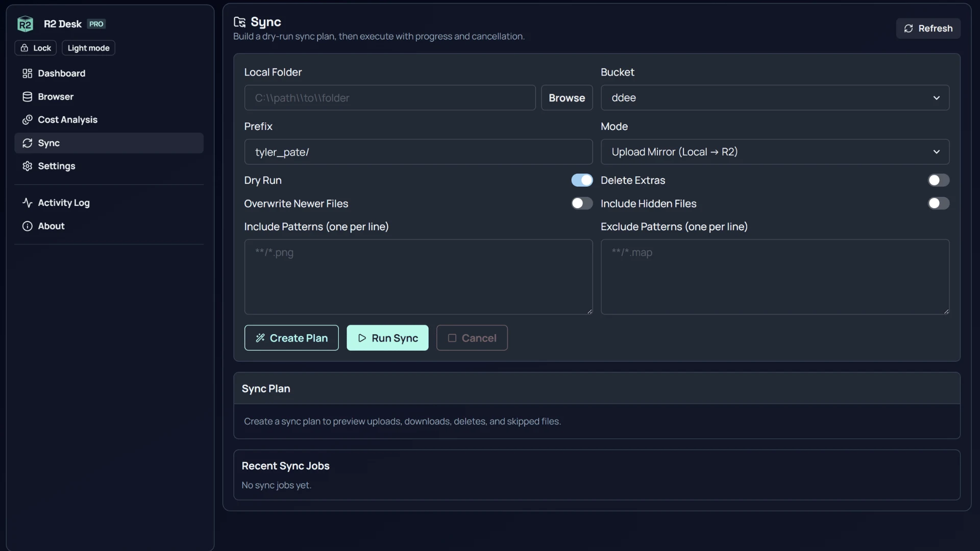Click the About info icon
Viewport: 980px width, 551px height.
coord(28,227)
